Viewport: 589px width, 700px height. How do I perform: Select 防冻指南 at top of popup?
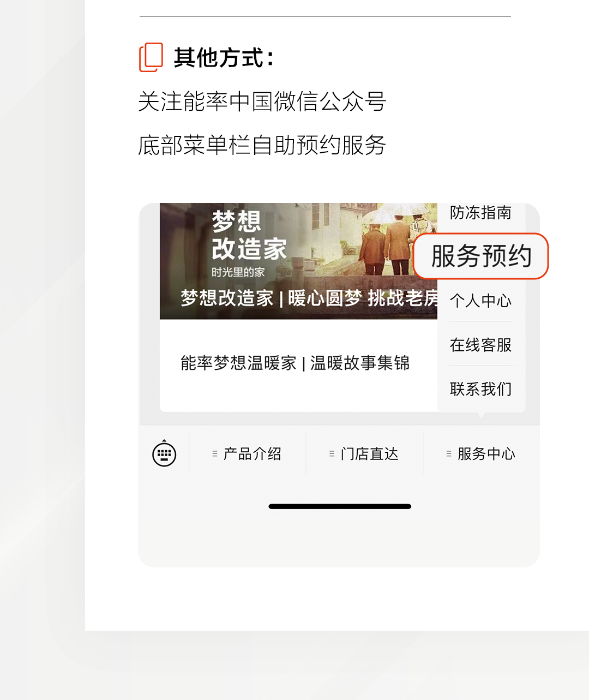click(x=480, y=213)
